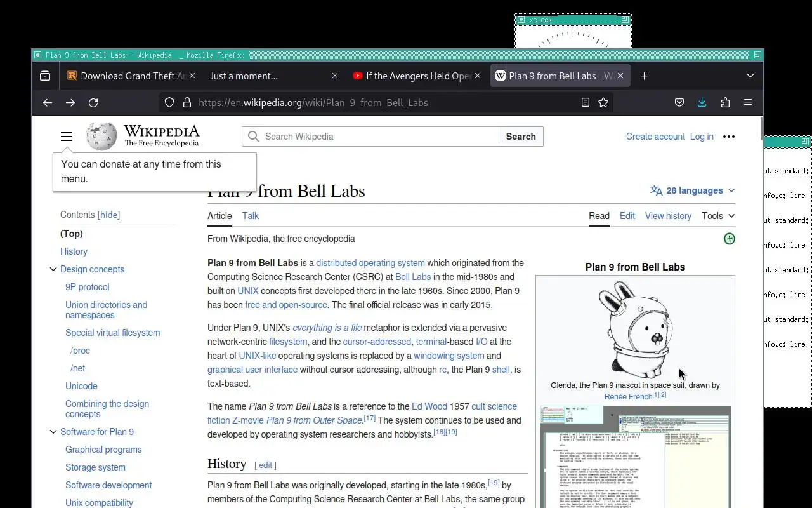812x508 pixels.
Task: Reload the current page
Action: click(93, 102)
